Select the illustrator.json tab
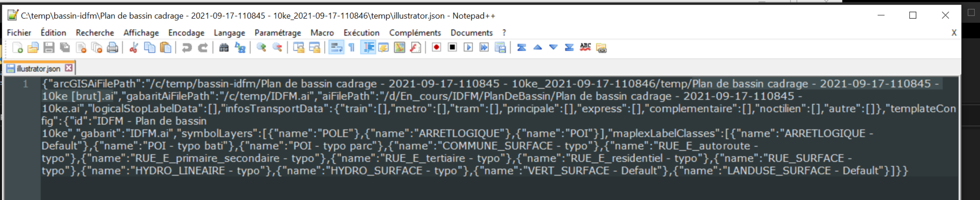The width and height of the screenshot is (980, 200). [x=38, y=68]
